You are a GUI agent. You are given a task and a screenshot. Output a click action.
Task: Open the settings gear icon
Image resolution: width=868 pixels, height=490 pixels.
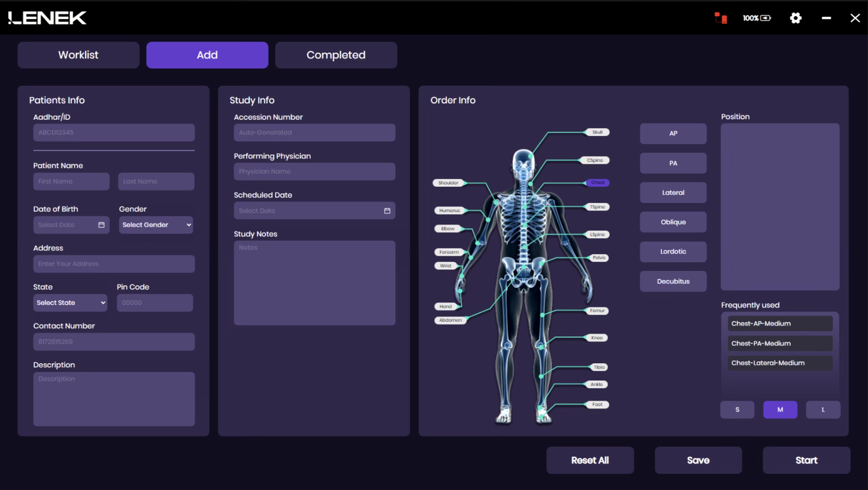coord(795,18)
